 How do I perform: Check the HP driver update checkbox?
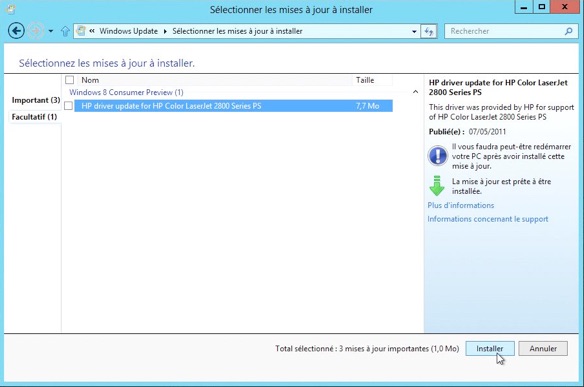coord(69,106)
